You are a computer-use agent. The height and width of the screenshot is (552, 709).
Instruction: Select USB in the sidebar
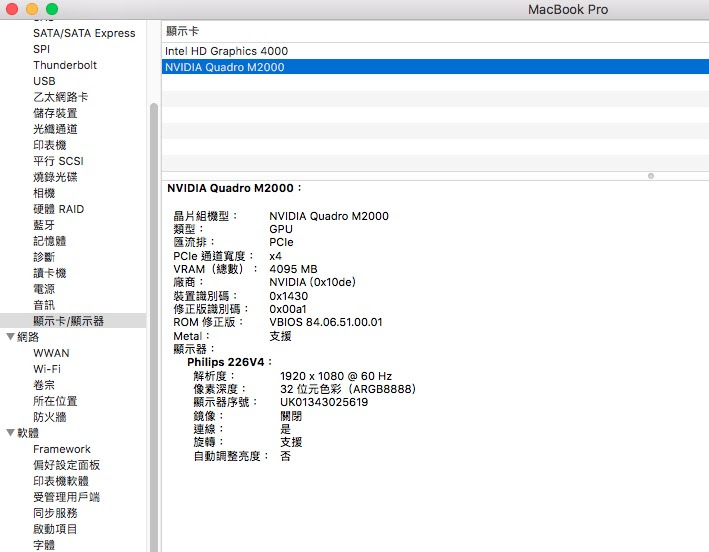pos(44,81)
